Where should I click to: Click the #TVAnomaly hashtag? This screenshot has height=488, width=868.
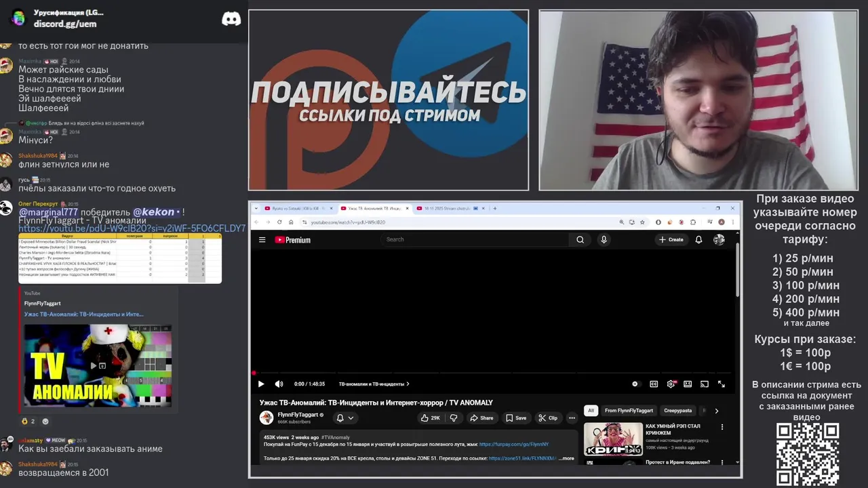pyautogui.click(x=336, y=437)
